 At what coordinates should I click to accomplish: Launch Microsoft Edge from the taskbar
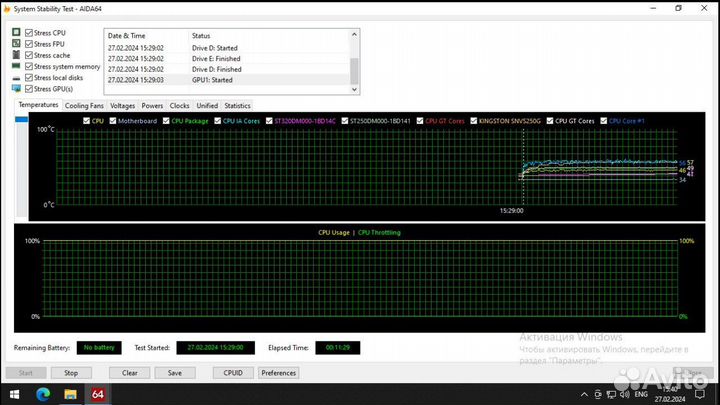pyautogui.click(x=43, y=394)
